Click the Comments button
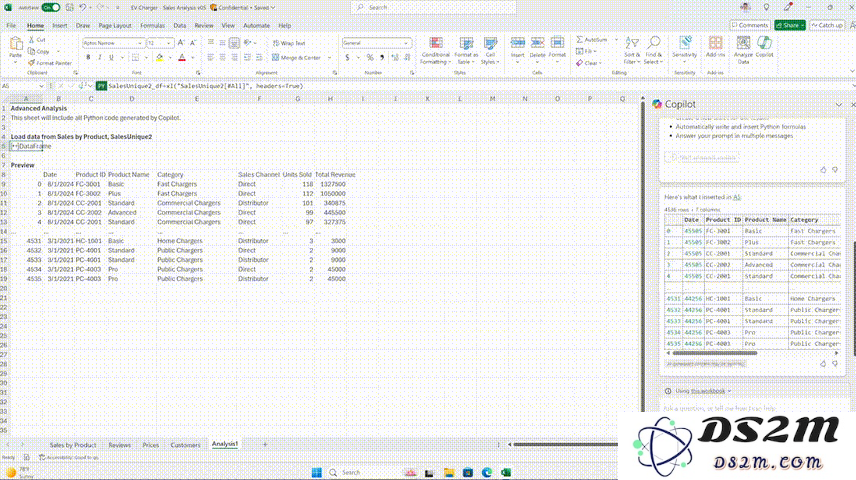Screen dimensions: 856x480 750,25
